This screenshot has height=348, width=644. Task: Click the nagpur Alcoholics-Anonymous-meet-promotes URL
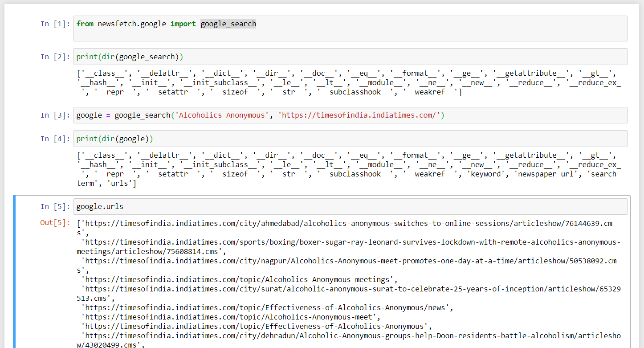pyautogui.click(x=346, y=265)
